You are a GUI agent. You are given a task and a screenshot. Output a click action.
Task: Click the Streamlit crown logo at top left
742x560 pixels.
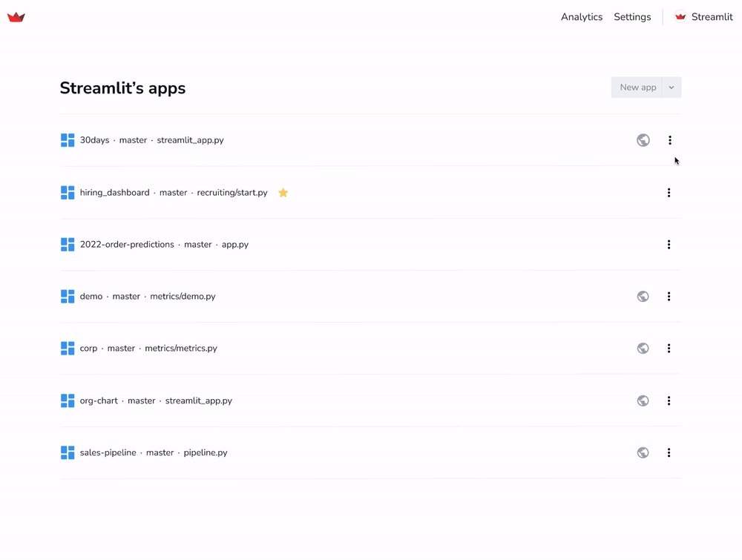pos(16,17)
